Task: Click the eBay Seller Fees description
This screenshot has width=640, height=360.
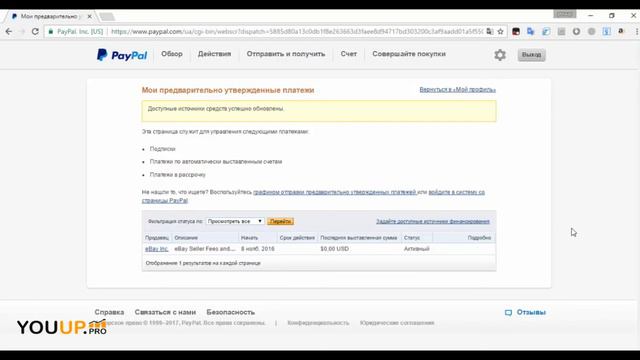Action: pos(205,249)
